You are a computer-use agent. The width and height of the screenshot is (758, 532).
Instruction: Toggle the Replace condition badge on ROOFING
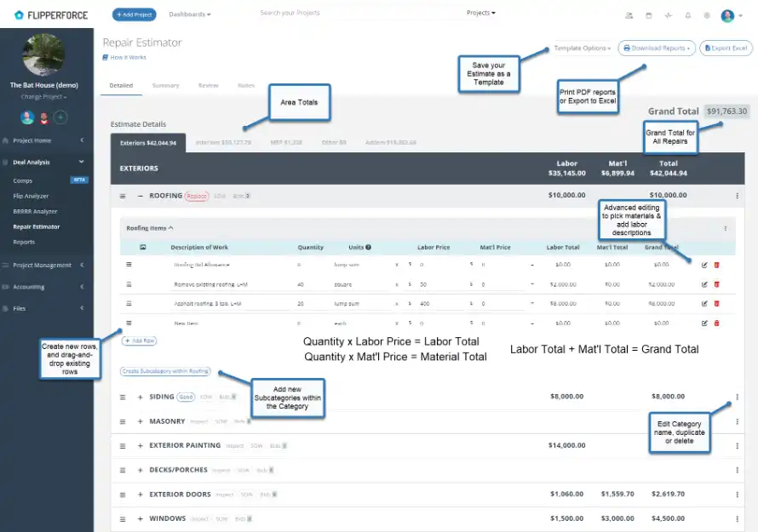198,195
